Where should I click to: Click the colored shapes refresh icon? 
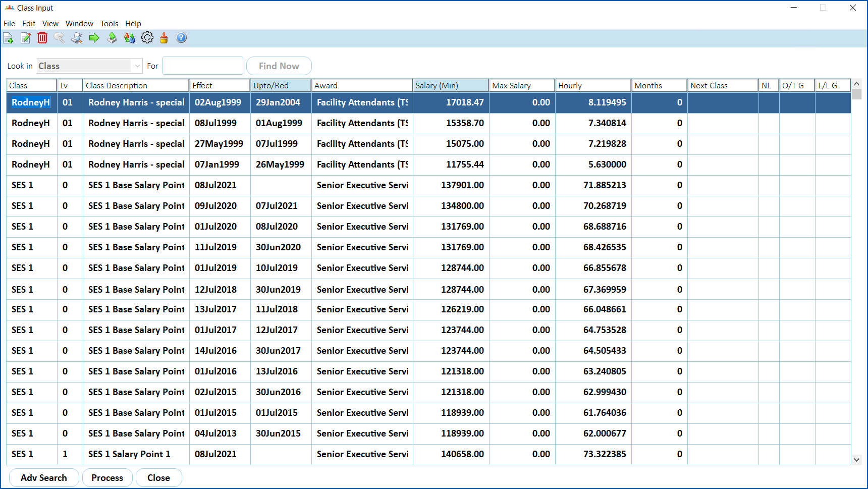click(130, 38)
